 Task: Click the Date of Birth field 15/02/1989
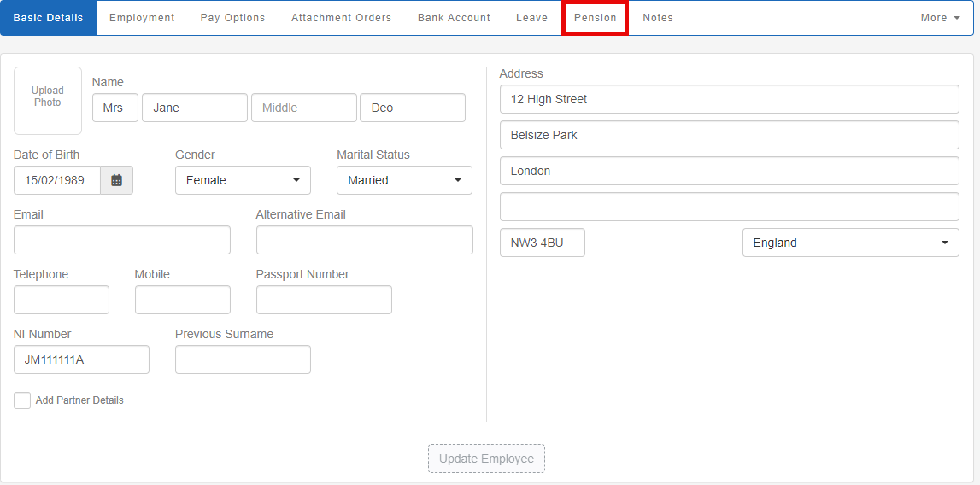pyautogui.click(x=57, y=180)
